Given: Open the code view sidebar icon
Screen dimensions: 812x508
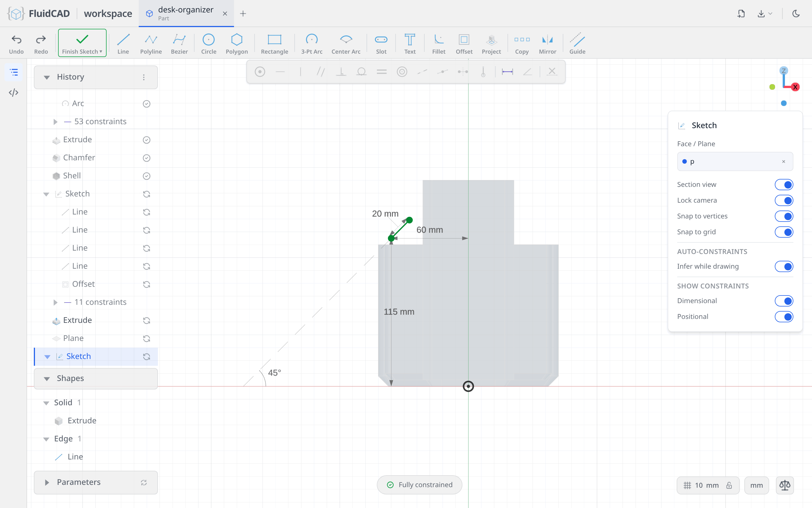Looking at the screenshot, I should 14,93.
